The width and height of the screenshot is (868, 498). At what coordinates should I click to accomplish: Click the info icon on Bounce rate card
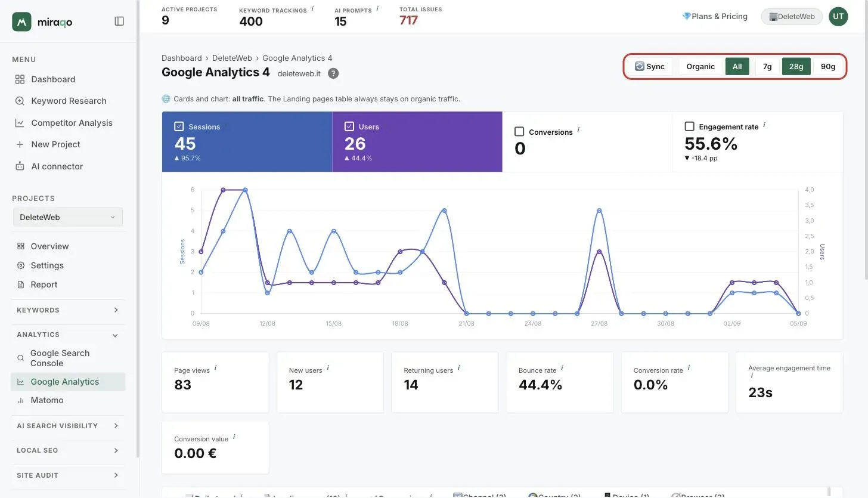point(562,368)
